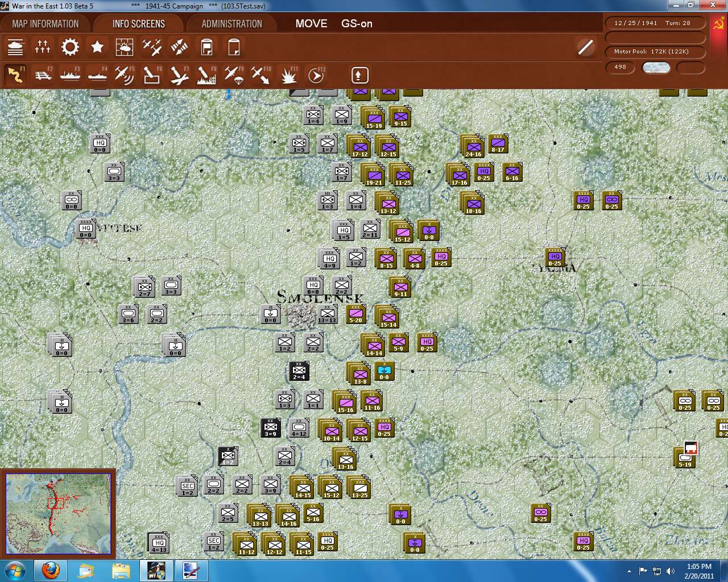Select the 5-19 unit with red flag
728x582 pixels.
point(685,458)
